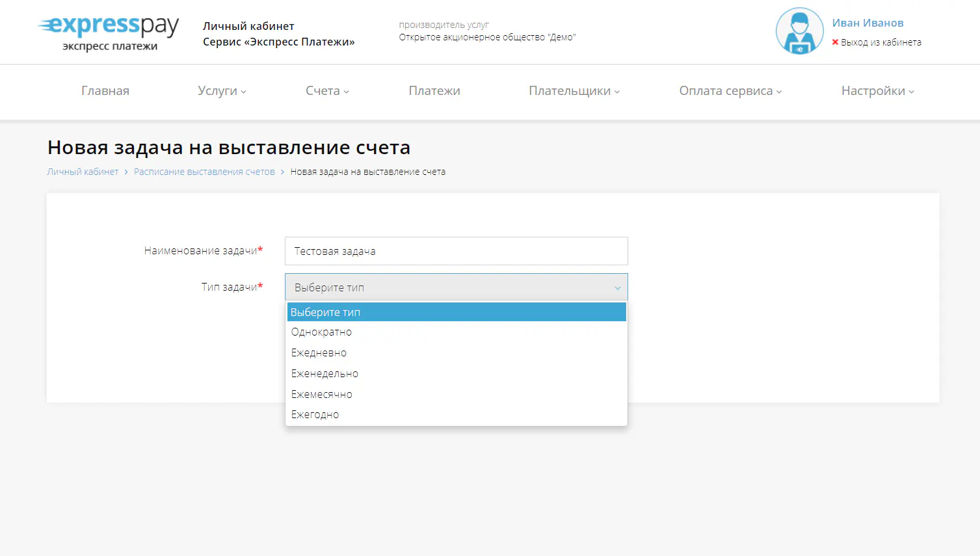Open the Настройки dropdown

click(x=877, y=91)
